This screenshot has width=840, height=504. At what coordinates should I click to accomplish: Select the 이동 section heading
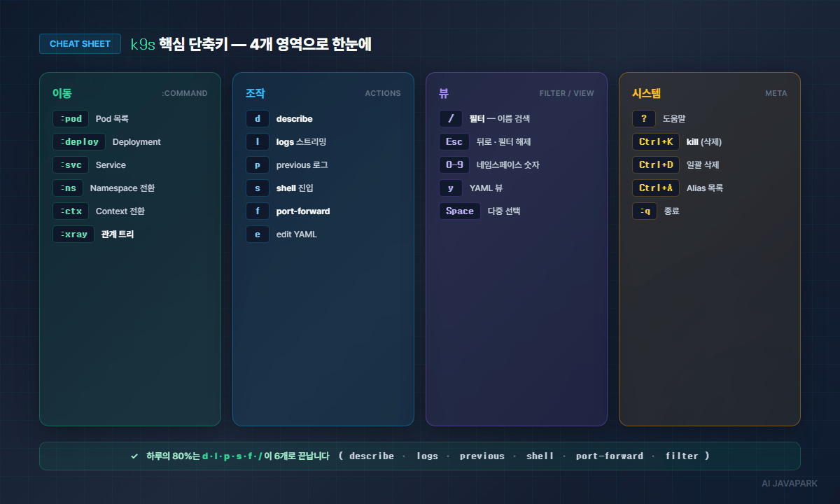pyautogui.click(x=62, y=93)
